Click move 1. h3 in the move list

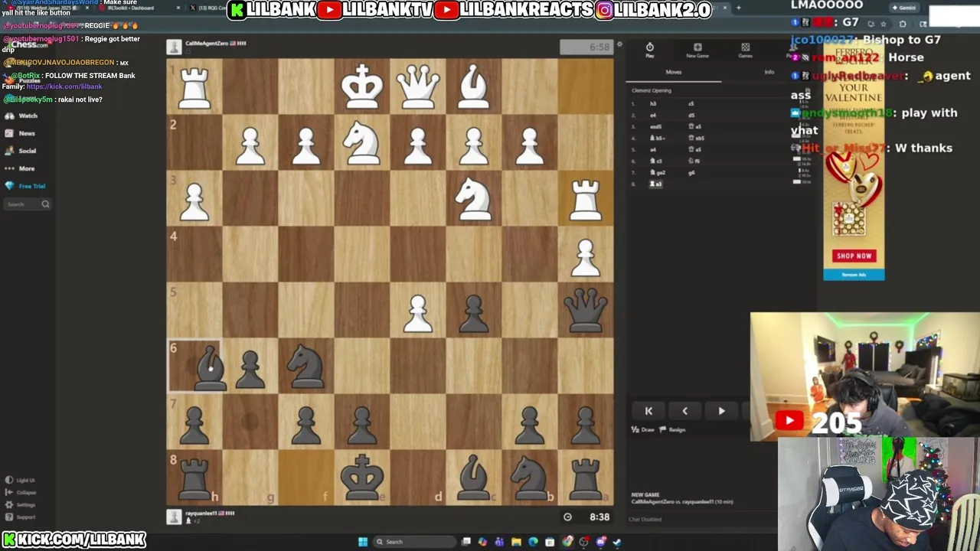(x=654, y=103)
